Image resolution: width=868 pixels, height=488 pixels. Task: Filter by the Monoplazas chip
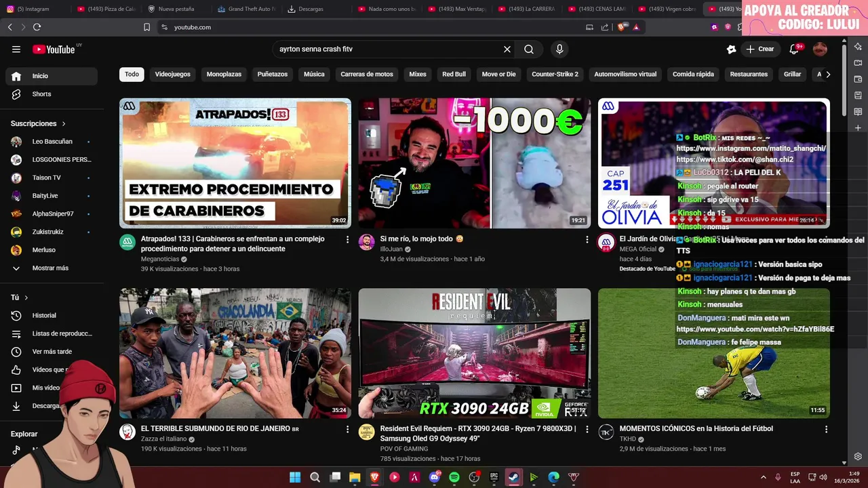click(224, 75)
